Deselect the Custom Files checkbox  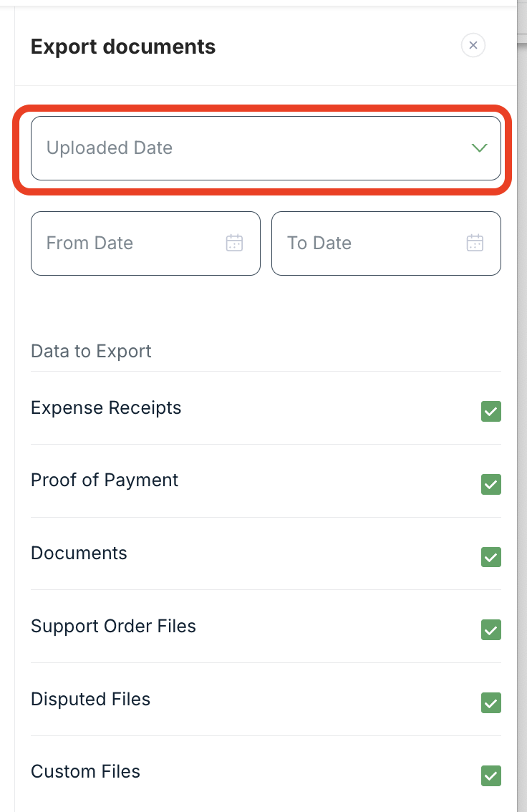pyautogui.click(x=490, y=775)
